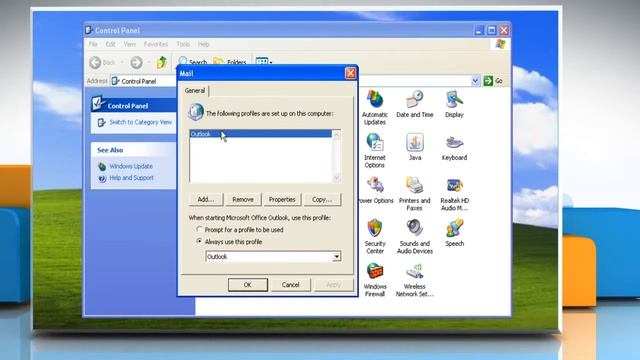The width and height of the screenshot is (640, 360).
Task: Click the Copy... button
Action: [322, 200]
